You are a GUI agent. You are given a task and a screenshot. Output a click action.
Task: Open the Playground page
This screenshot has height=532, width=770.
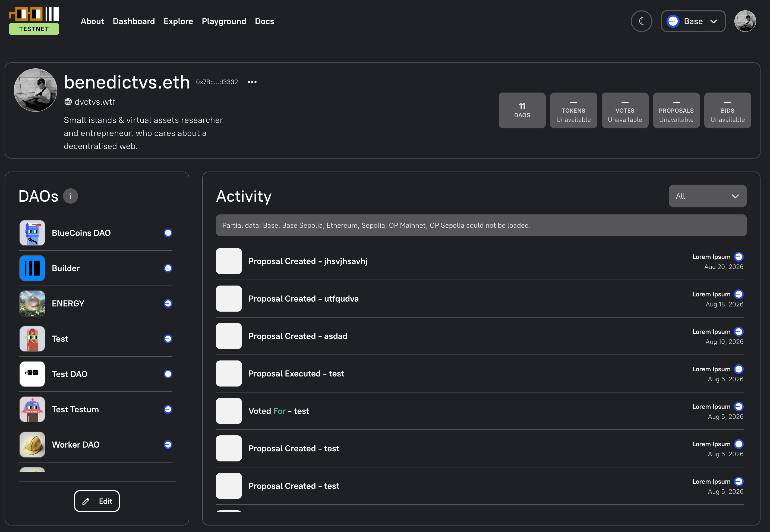click(224, 21)
